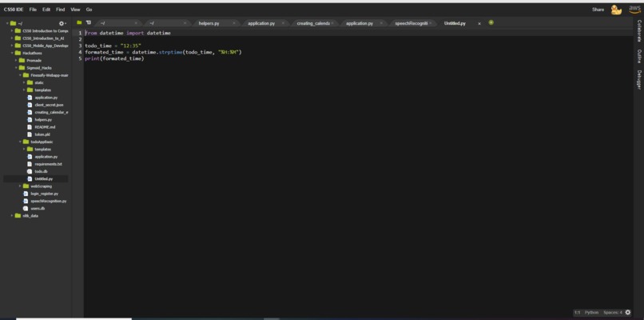Click the webScraping folder icon
644x320 pixels.
click(26, 186)
